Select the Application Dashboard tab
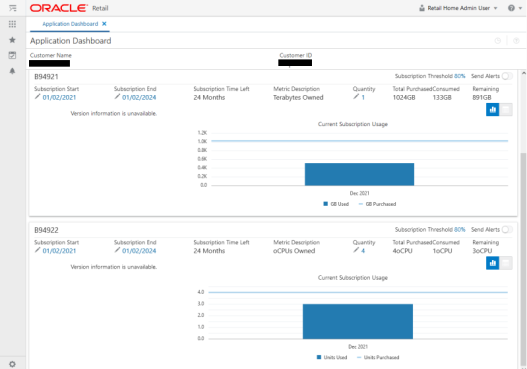This screenshot has height=369, width=527. point(70,24)
